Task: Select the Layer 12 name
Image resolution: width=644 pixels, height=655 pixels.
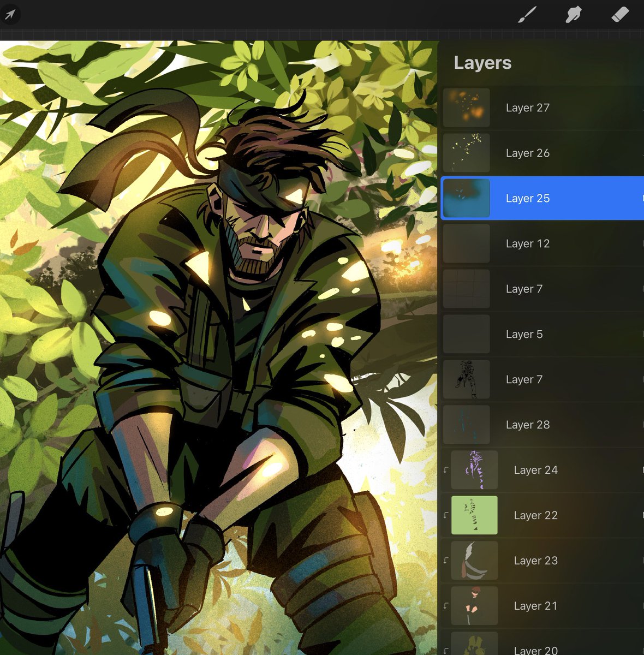Action: pos(528,243)
